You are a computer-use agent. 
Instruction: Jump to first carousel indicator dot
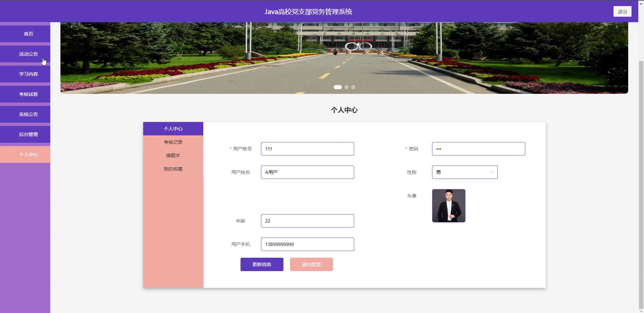pyautogui.click(x=337, y=87)
